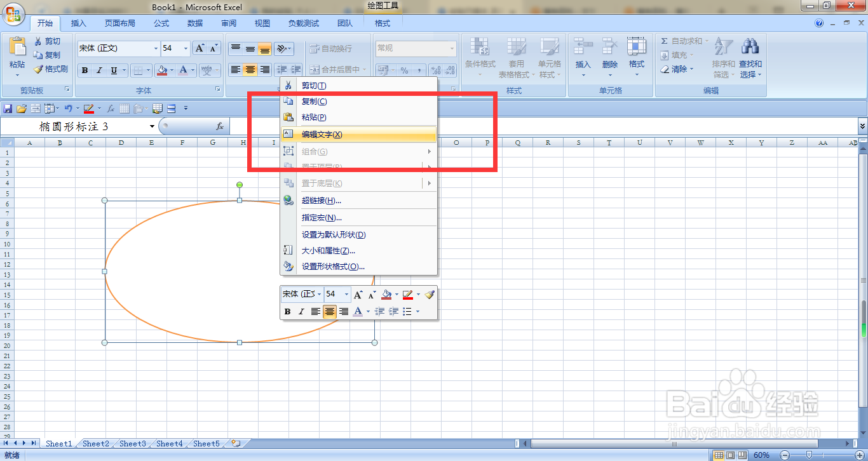Toggle Italic in the ribbon font group

coord(99,70)
